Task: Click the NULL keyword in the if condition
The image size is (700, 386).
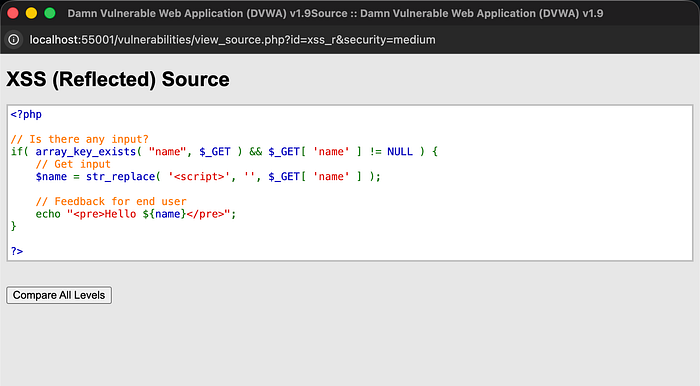Action: [400, 152]
